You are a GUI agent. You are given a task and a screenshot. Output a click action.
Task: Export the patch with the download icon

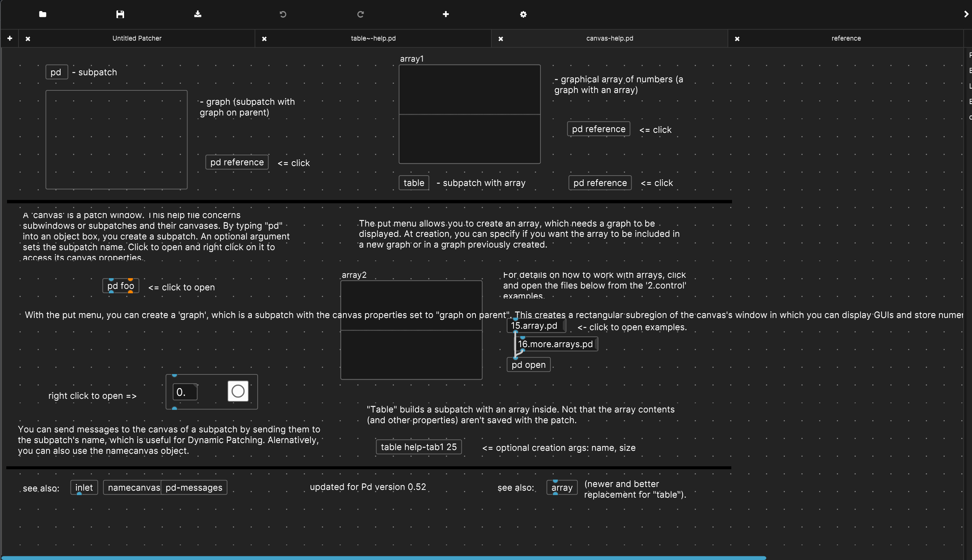pos(198,14)
